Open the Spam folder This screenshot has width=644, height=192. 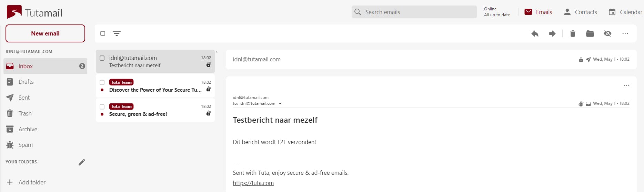click(x=26, y=145)
